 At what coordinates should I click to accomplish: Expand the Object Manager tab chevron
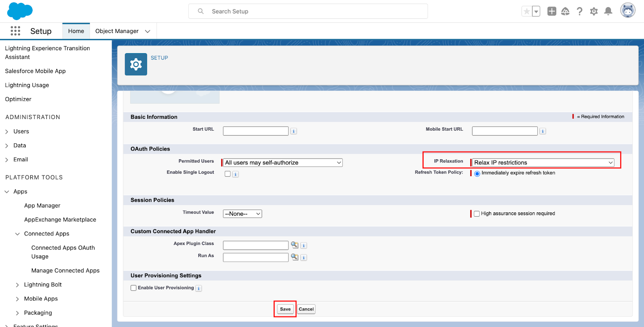click(148, 31)
